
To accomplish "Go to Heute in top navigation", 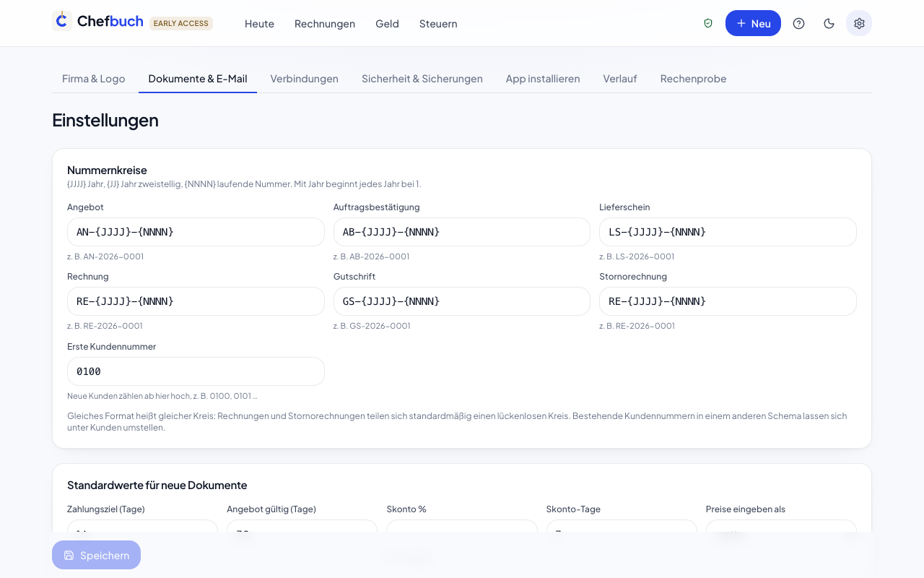I will pos(259,23).
